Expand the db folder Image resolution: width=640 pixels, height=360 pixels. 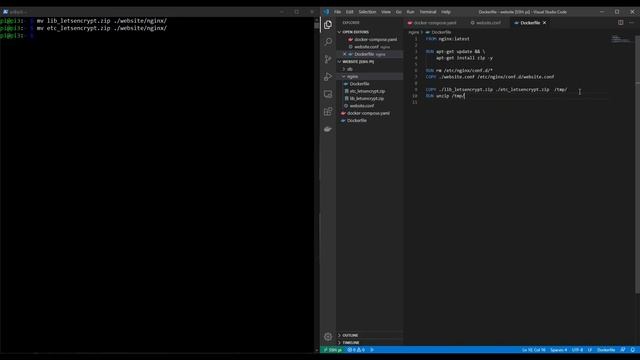(x=349, y=69)
